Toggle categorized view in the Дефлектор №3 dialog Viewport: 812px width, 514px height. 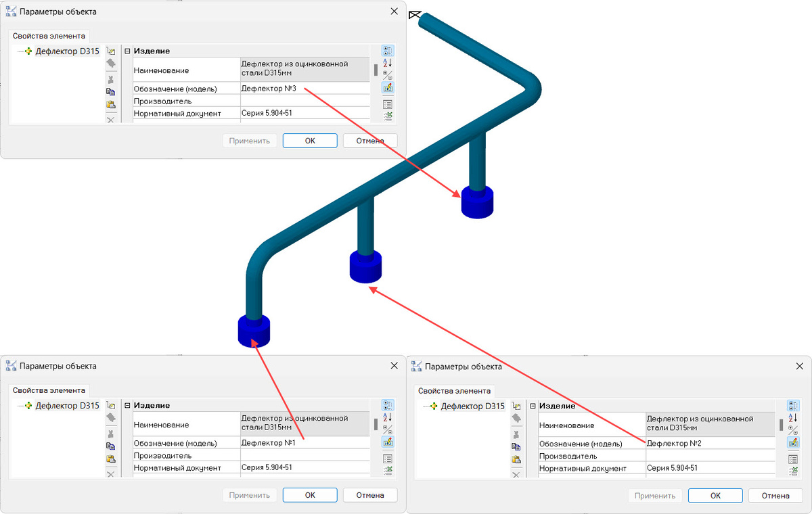click(388, 51)
